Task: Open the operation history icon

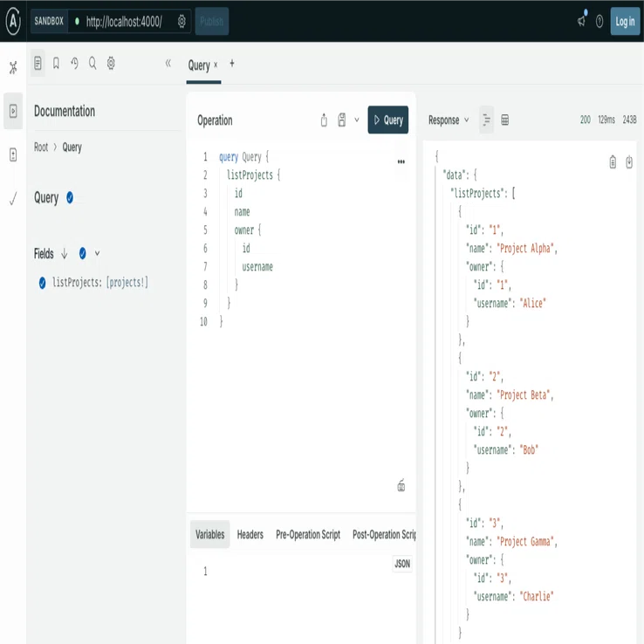Action: [74, 63]
